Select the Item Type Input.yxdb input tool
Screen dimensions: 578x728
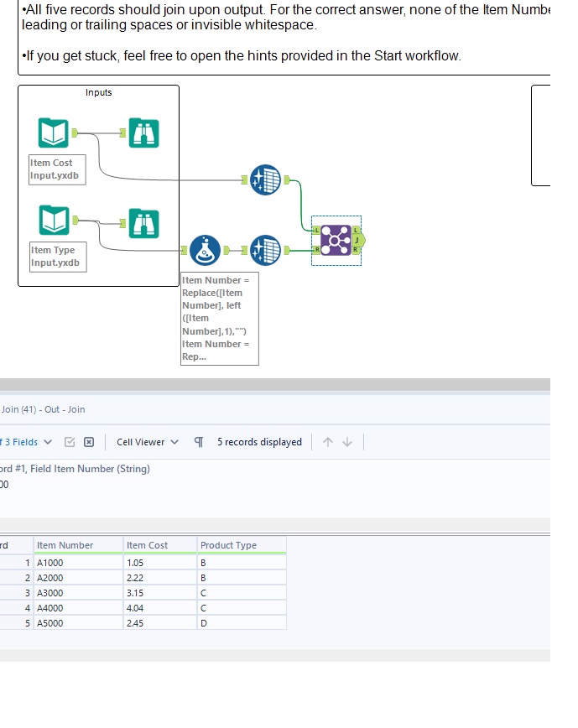click(x=52, y=220)
